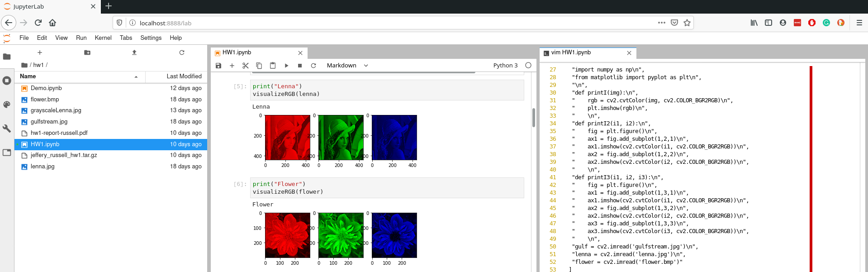The height and width of the screenshot is (272, 868).
Task: Select Demo.ipynb in the file browser
Action: [46, 88]
